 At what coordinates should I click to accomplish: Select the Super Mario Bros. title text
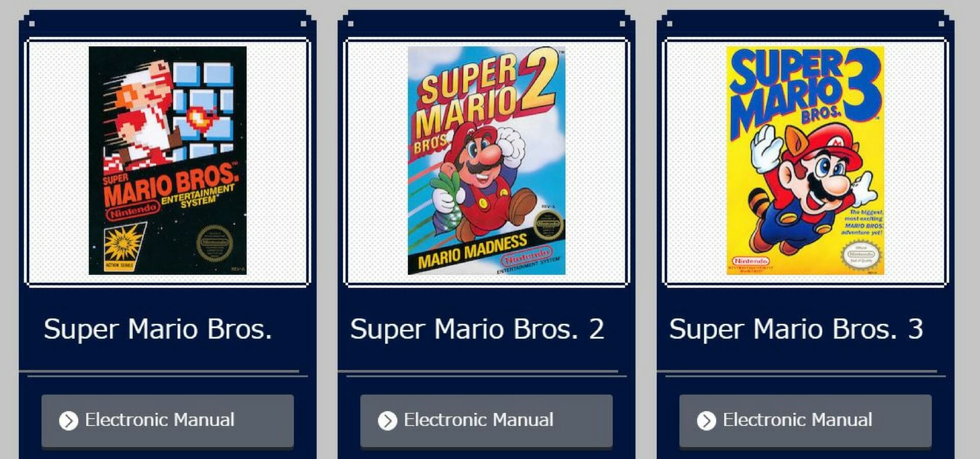click(158, 329)
